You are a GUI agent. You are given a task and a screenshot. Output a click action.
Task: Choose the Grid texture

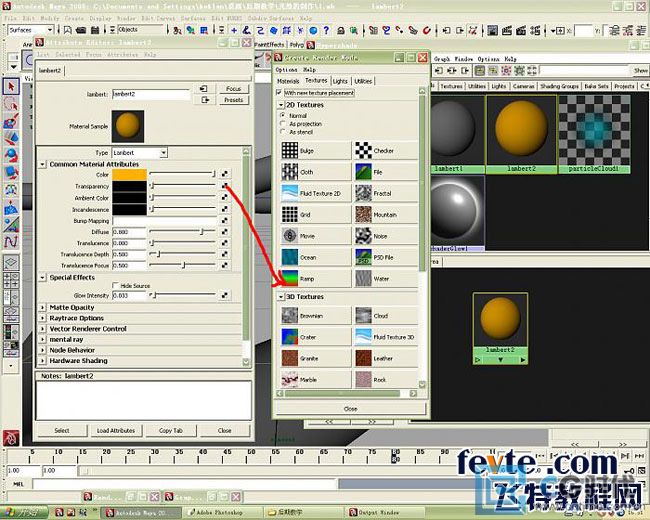tap(315, 214)
